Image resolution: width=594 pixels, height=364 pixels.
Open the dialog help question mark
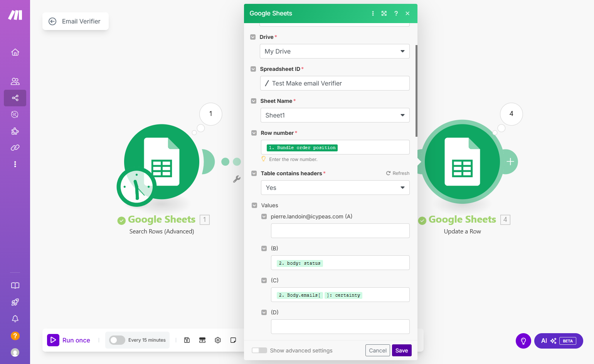pos(396,13)
